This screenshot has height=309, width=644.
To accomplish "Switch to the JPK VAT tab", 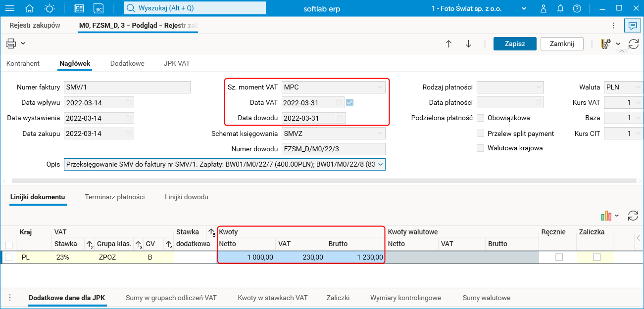I will 177,63.
